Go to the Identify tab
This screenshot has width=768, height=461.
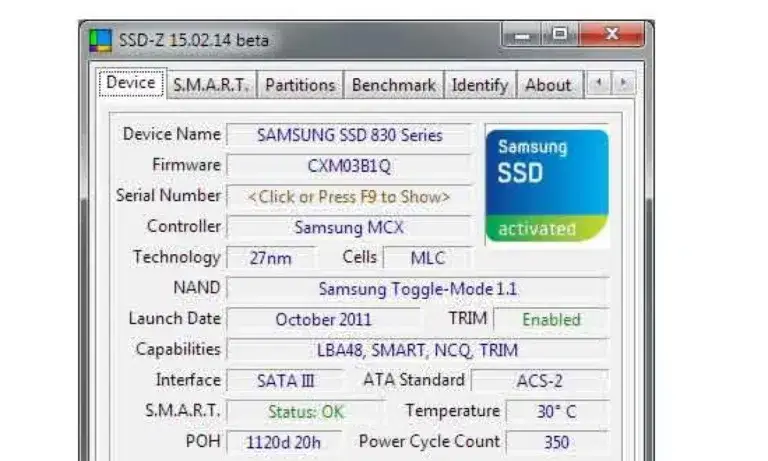pyautogui.click(x=479, y=85)
